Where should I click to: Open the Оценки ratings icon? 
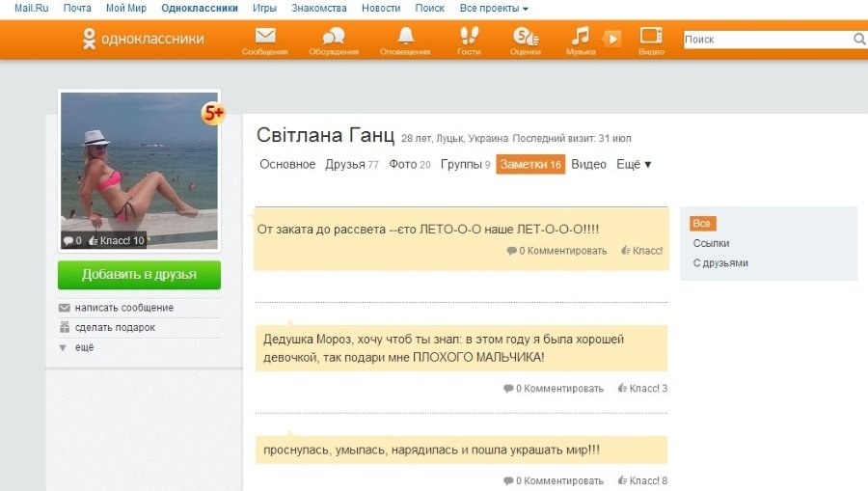pyautogui.click(x=525, y=37)
